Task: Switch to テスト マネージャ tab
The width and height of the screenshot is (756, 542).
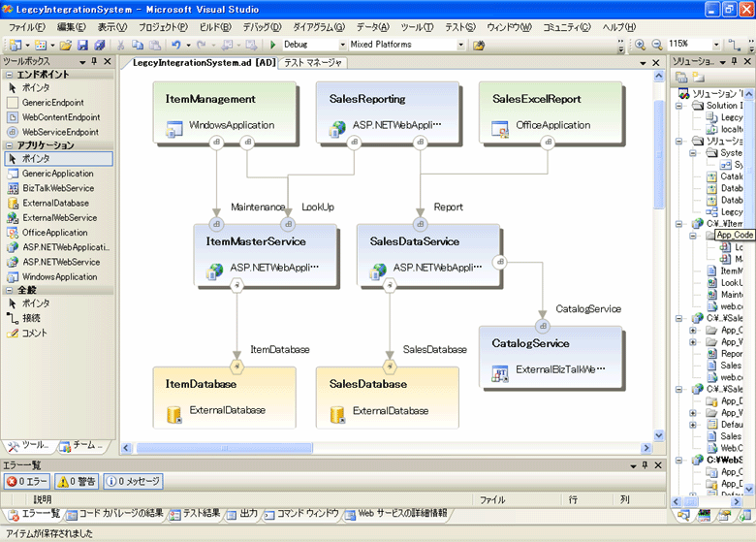Action: pos(313,63)
